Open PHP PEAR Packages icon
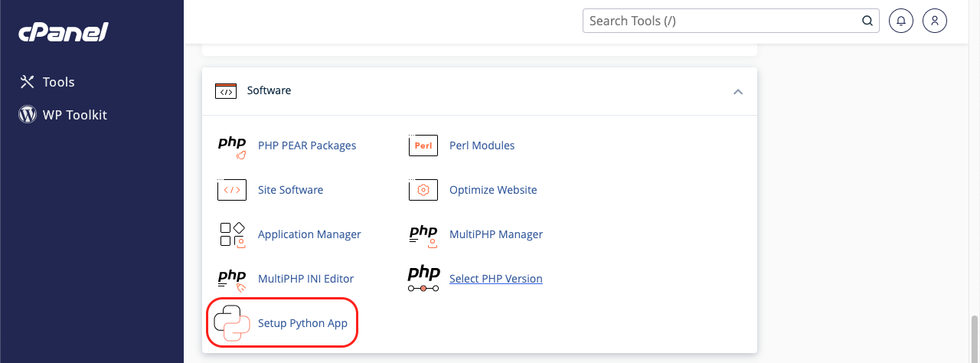This screenshot has width=980, height=363. (x=232, y=146)
